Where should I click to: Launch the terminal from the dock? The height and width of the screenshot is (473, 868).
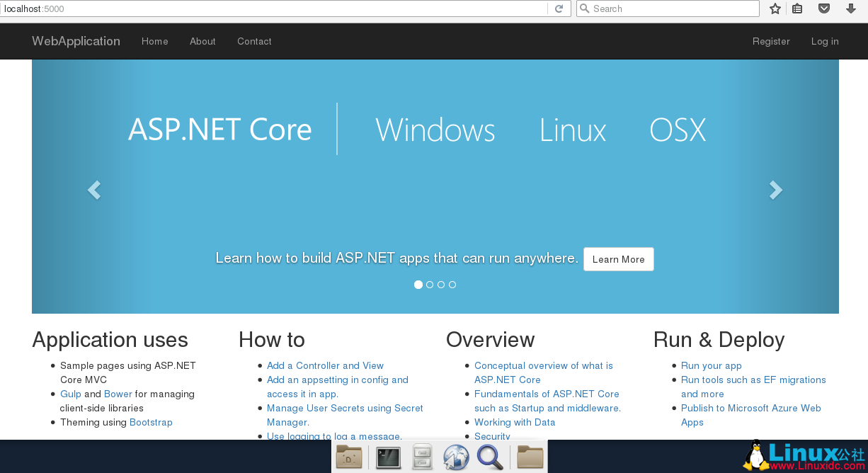(x=388, y=457)
